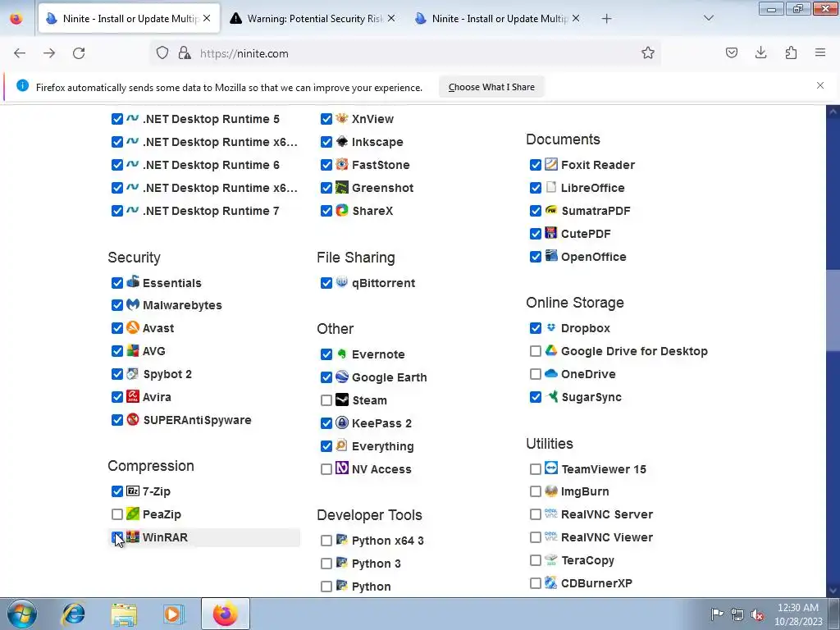Image resolution: width=840 pixels, height=630 pixels.
Task: Click the 7-Zip icon
Action: [x=132, y=491]
